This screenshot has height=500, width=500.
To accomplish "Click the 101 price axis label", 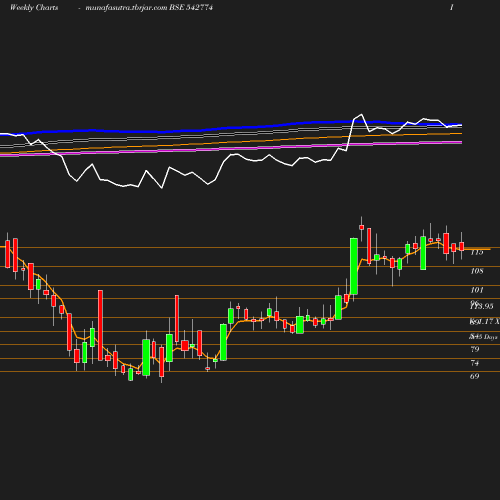I will (x=477, y=290).
